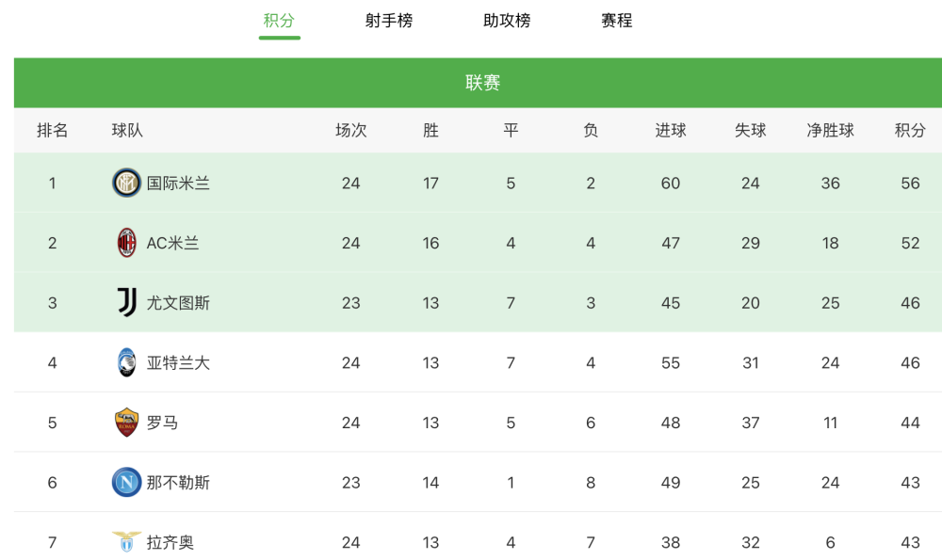The width and height of the screenshot is (942, 560).
Task: Open the 助攻榜 tab
Action: click(507, 21)
